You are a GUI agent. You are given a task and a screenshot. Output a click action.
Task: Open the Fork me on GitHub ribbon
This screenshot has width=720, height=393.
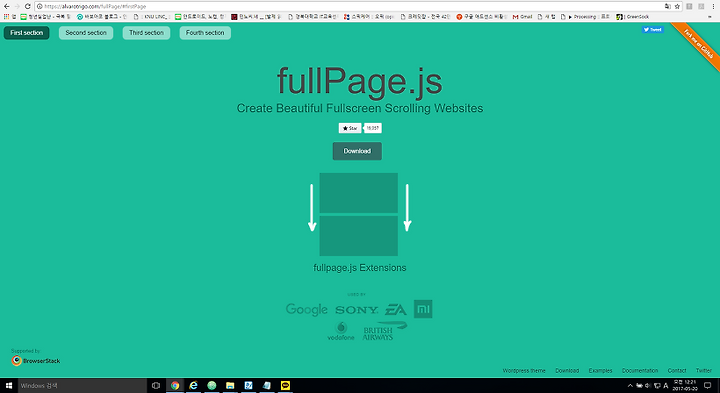pyautogui.click(x=698, y=44)
